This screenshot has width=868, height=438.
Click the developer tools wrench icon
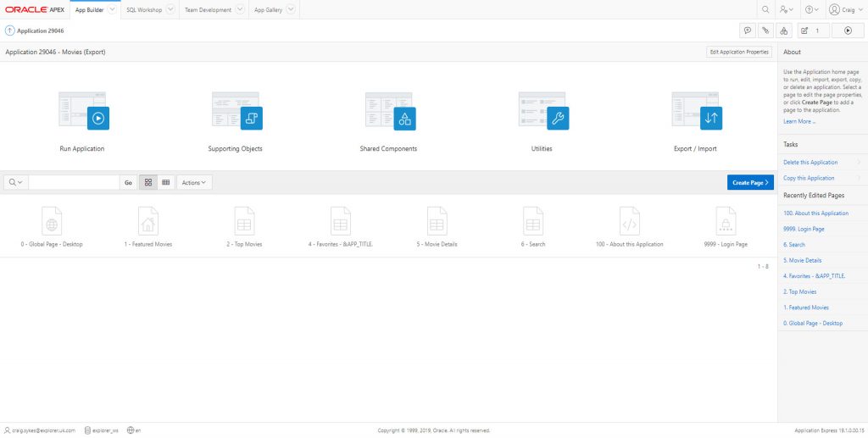tap(765, 30)
